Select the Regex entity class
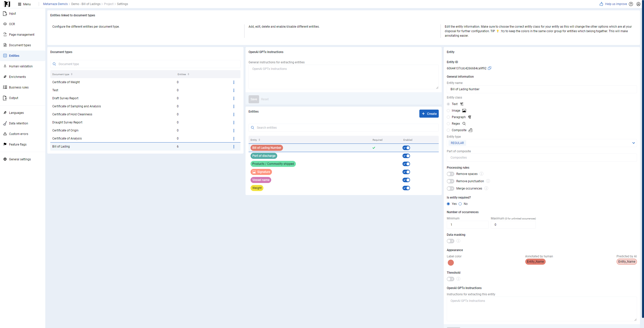 pyautogui.click(x=448, y=124)
